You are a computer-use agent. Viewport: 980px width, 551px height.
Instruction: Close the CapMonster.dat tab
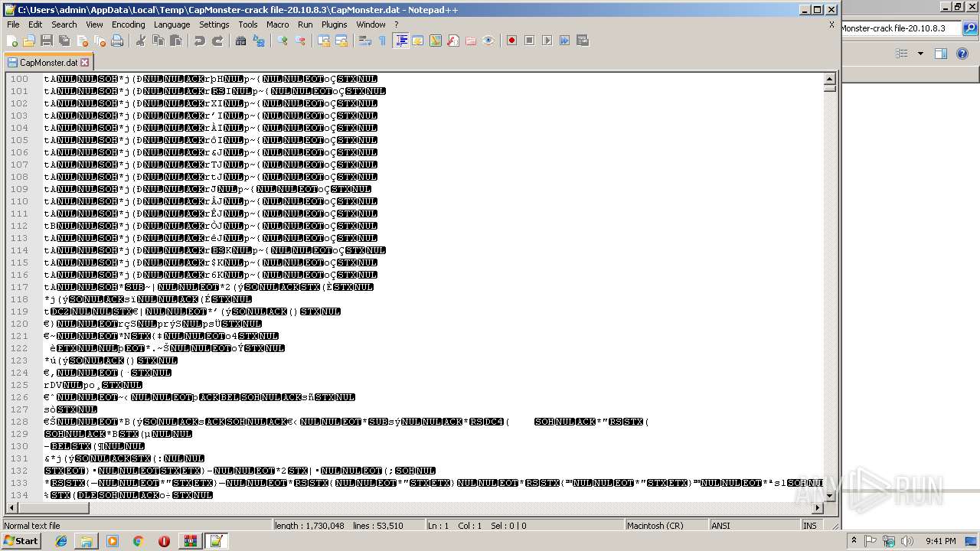tap(85, 63)
